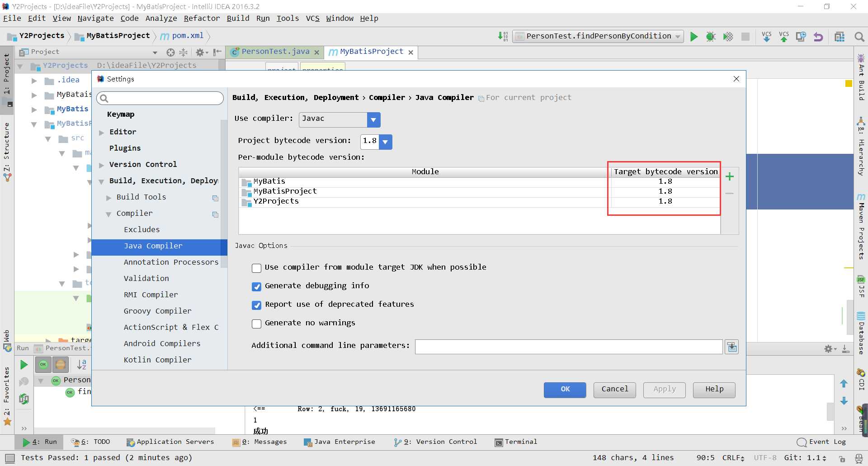This screenshot has width=868, height=466.
Task: Expand the .idea folder in project tree
Action: point(34,81)
